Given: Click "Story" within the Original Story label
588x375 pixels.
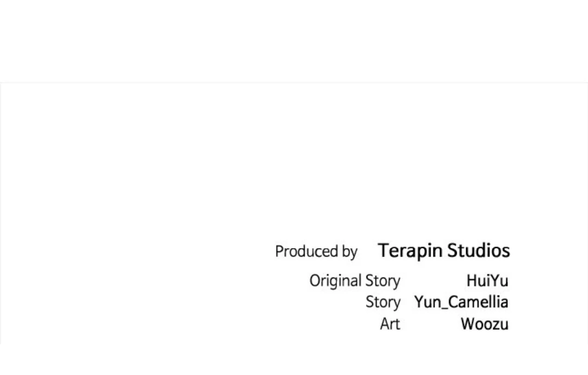Looking at the screenshot, I should (x=383, y=281).
